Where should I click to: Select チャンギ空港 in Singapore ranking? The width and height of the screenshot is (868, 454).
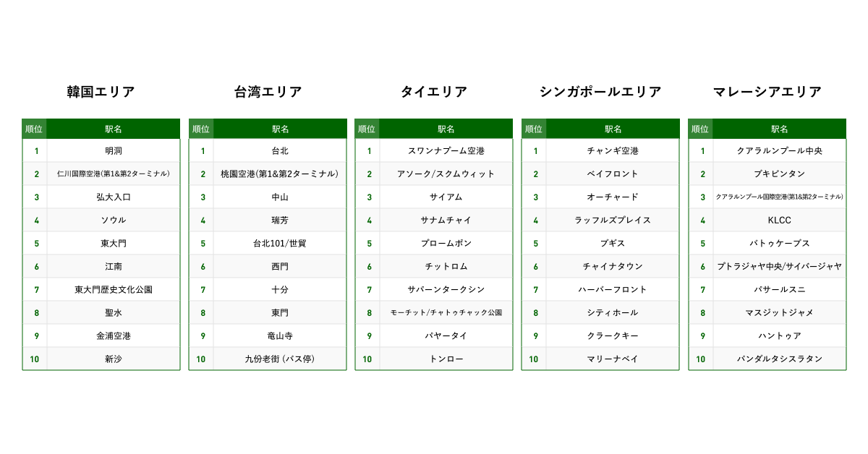click(613, 151)
